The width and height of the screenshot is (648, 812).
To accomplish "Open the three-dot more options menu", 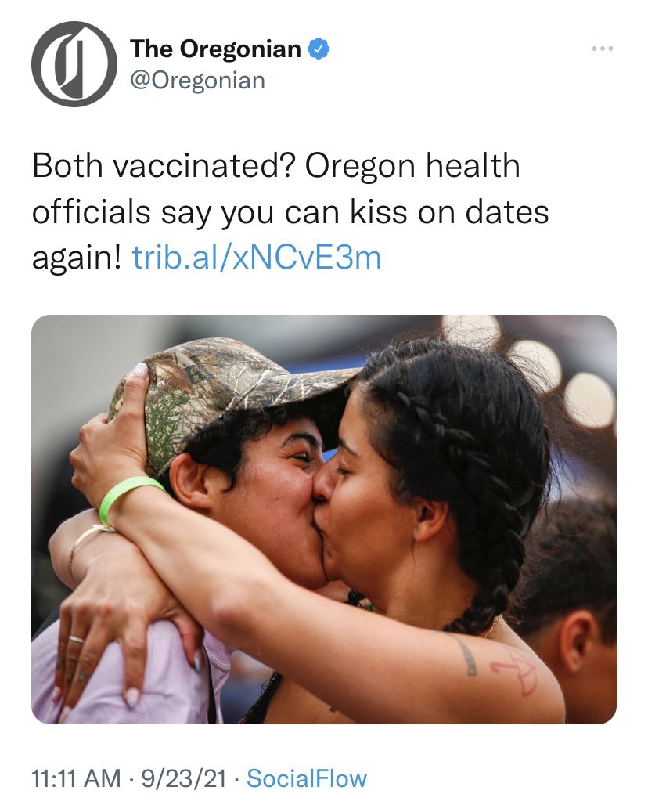I will (x=603, y=49).
